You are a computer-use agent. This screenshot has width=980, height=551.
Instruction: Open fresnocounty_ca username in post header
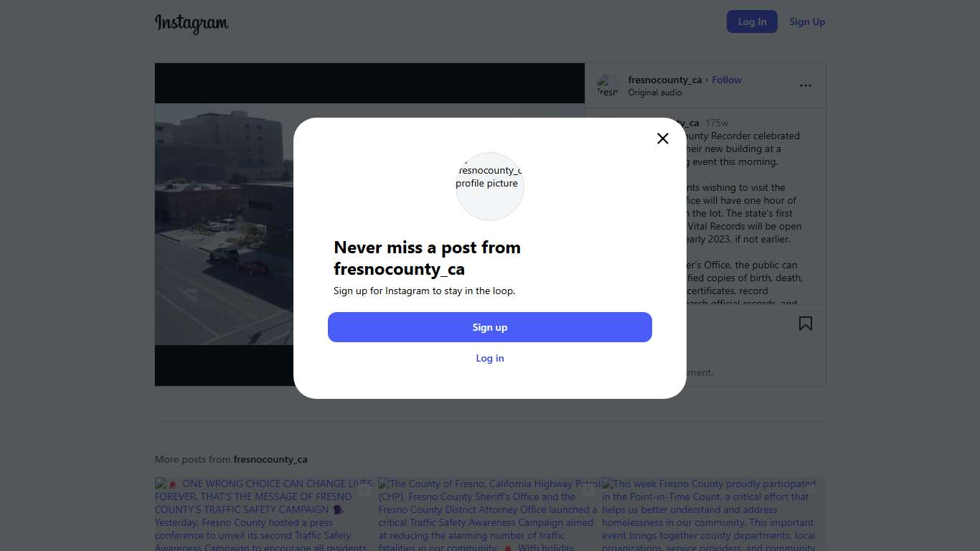pyautogui.click(x=664, y=80)
